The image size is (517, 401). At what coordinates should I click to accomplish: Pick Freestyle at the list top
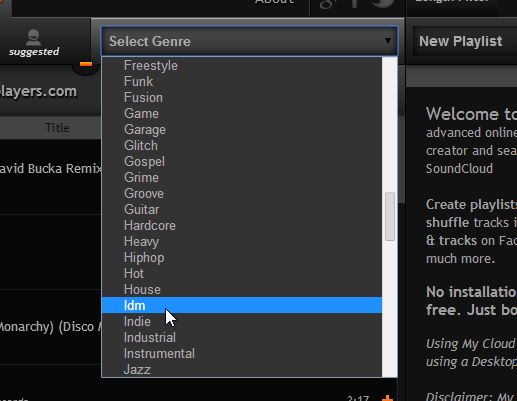(x=242, y=65)
